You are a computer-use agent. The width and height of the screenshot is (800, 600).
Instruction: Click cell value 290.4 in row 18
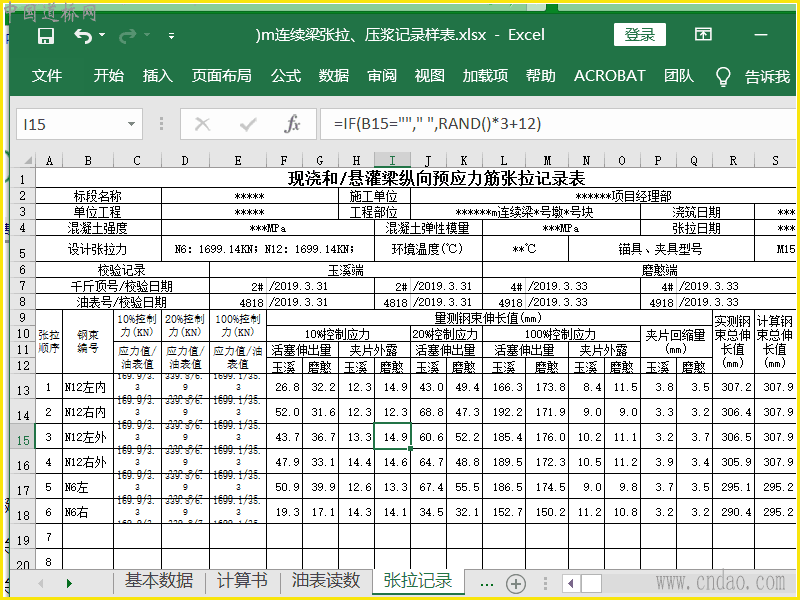coord(733,512)
